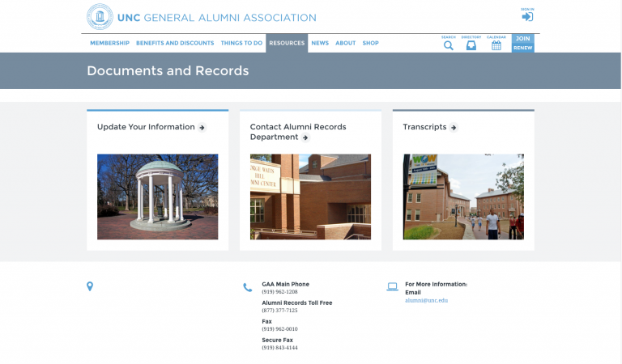This screenshot has width=622, height=364.
Task: Click toll free number (877) 377-7125
Action: pyautogui.click(x=279, y=311)
